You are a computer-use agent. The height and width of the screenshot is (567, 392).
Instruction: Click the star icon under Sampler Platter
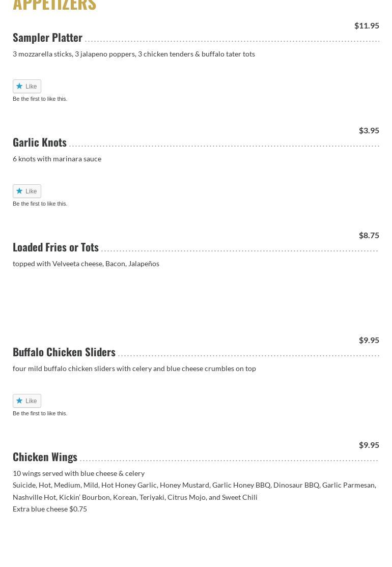pyautogui.click(x=19, y=86)
